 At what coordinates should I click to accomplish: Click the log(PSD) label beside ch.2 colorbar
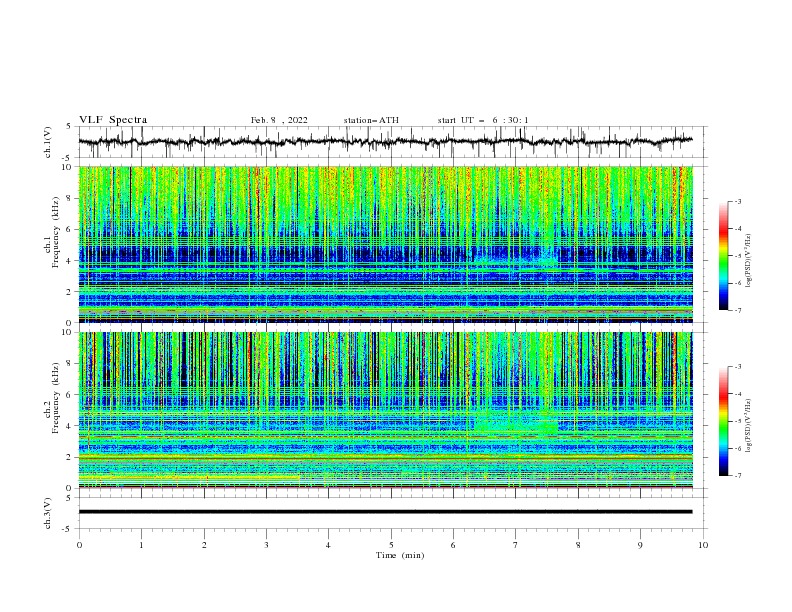(748, 425)
